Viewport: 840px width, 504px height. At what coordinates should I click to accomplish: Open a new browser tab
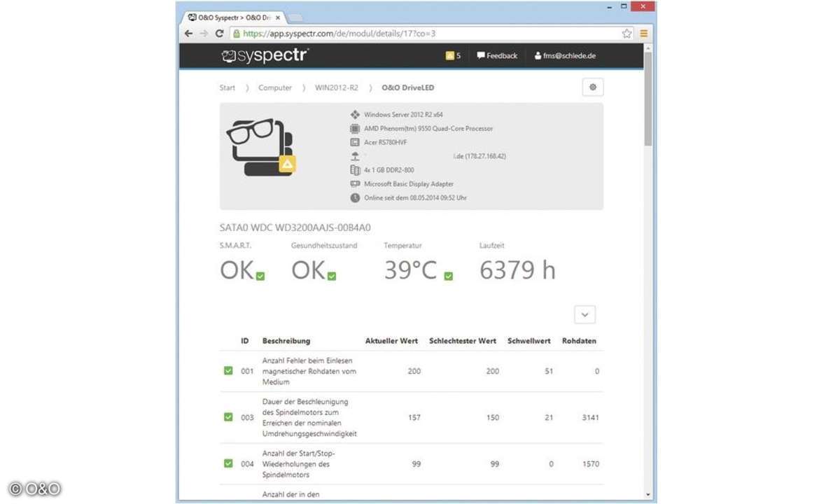[x=295, y=17]
